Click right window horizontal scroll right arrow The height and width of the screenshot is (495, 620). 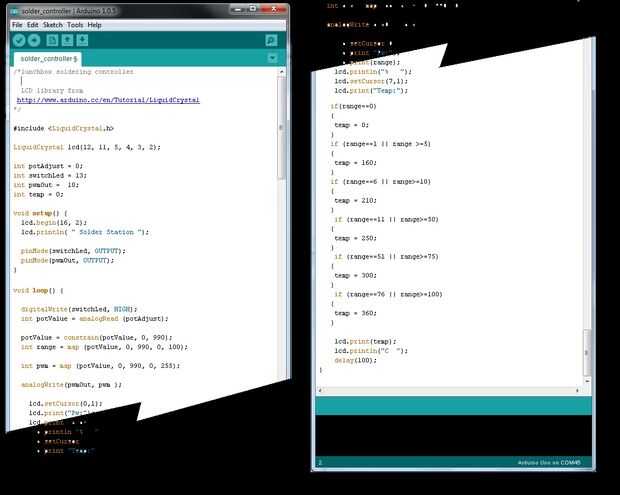pyautogui.click(x=578, y=390)
